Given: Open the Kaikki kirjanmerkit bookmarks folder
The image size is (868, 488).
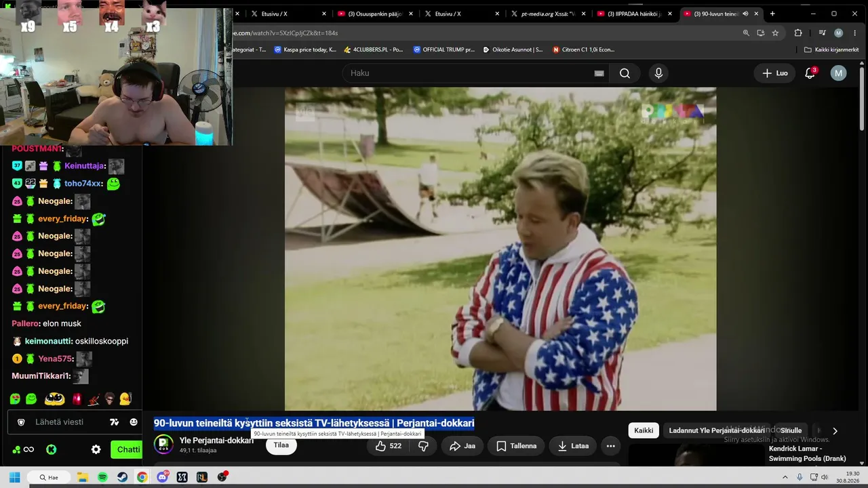Looking at the screenshot, I should click(831, 49).
